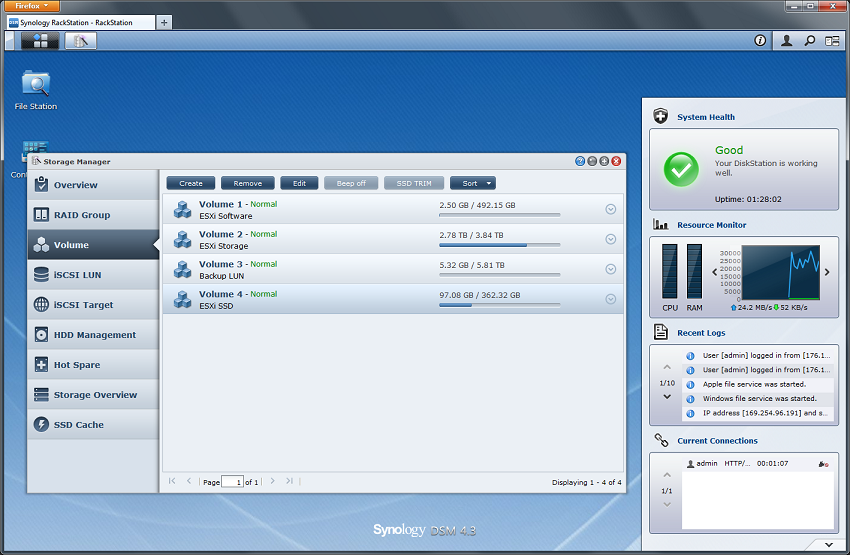Go to next page of Recent Logs

tap(667, 397)
